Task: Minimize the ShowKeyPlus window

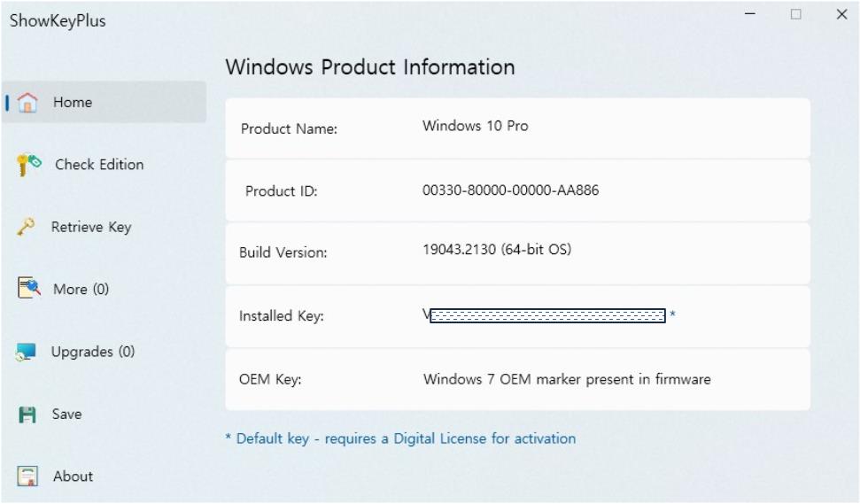Action: click(750, 13)
